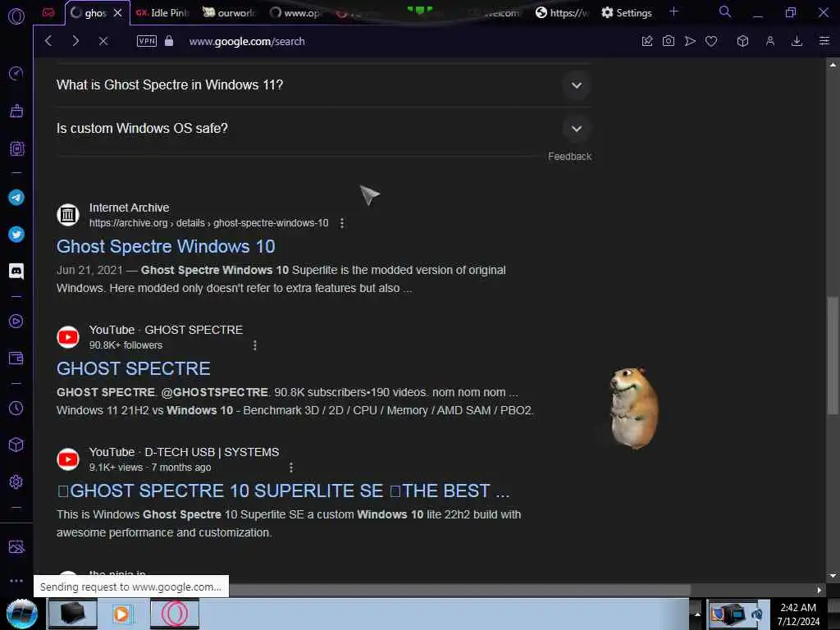Image resolution: width=840 pixels, height=630 pixels.
Task: Switch to the Idle Pinb tab
Action: point(162,13)
